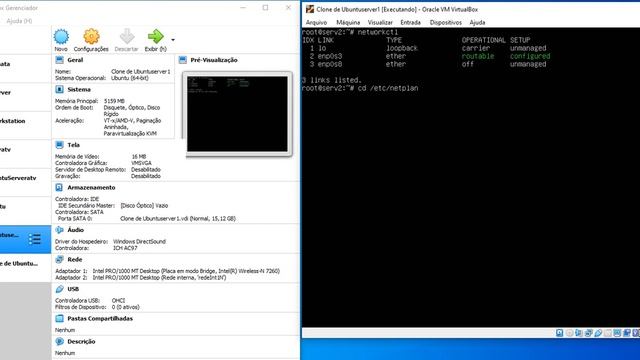The height and width of the screenshot is (360, 640).
Task: Click the Adaptador 2 internal network line
Action: click(x=140, y=277)
